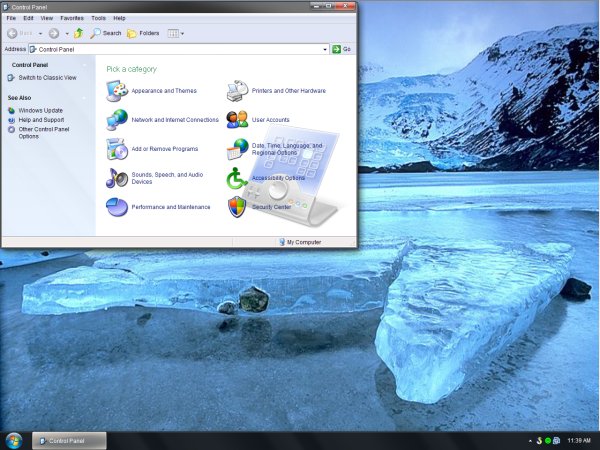Image resolution: width=600 pixels, height=450 pixels.
Task: Expand the Back button history arrow
Action: pos(40,33)
